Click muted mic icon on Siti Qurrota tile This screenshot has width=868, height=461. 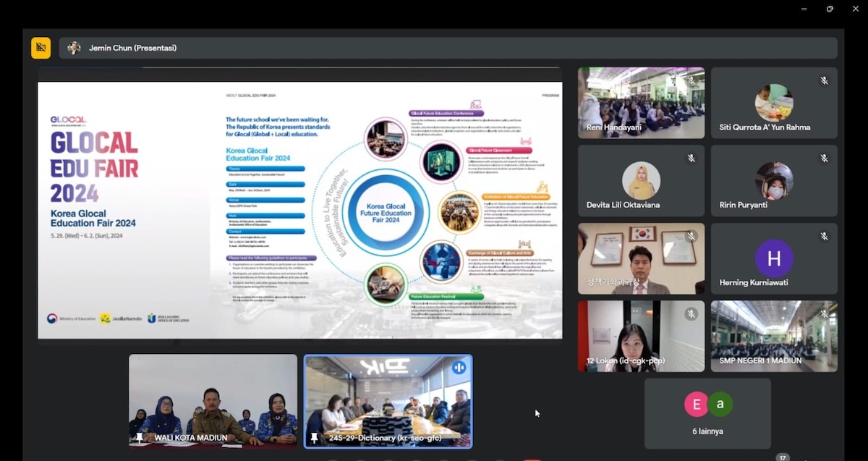(x=824, y=80)
